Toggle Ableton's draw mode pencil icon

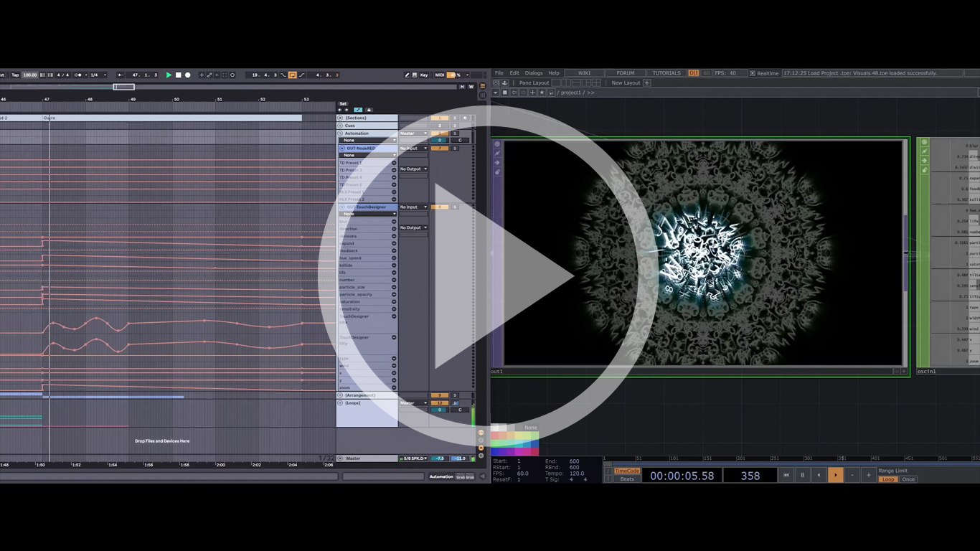click(407, 75)
